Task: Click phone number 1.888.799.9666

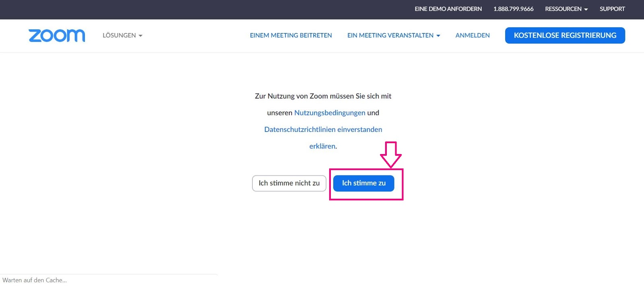Action: (514, 9)
